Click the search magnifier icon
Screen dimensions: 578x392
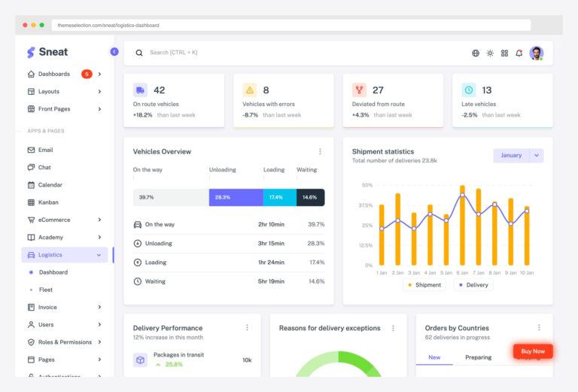pyautogui.click(x=139, y=53)
